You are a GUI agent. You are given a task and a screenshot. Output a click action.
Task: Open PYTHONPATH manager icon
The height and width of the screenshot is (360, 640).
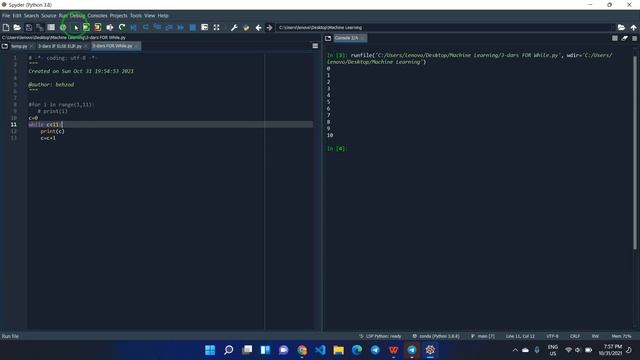tap(246, 27)
